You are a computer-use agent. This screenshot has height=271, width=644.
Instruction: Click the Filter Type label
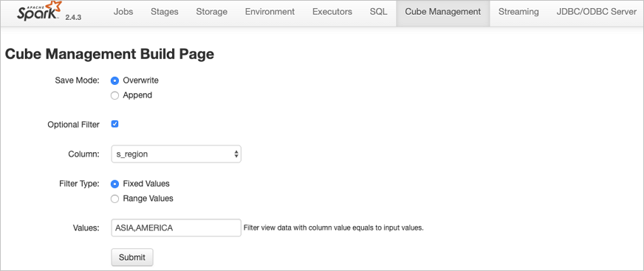click(x=79, y=184)
